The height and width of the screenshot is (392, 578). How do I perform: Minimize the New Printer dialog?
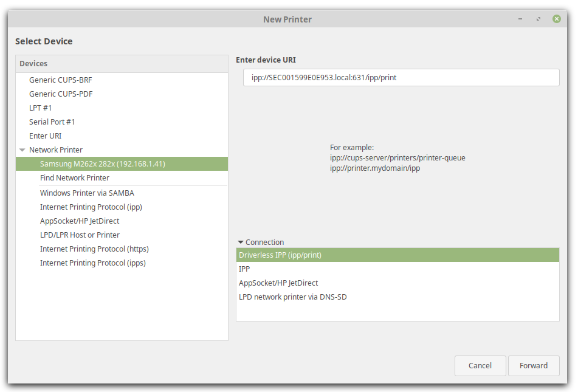521,19
